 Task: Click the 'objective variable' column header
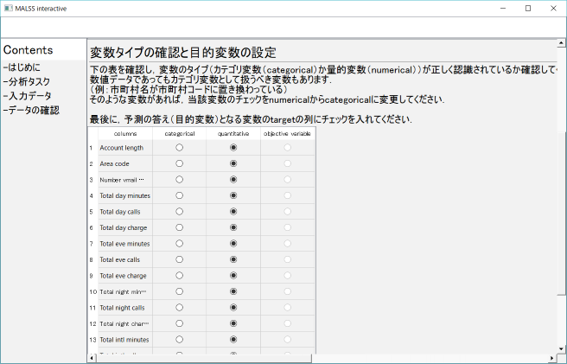287,134
